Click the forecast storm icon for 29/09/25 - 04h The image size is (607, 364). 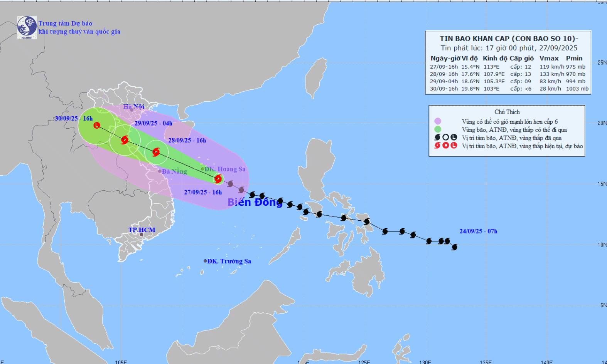click(125, 140)
